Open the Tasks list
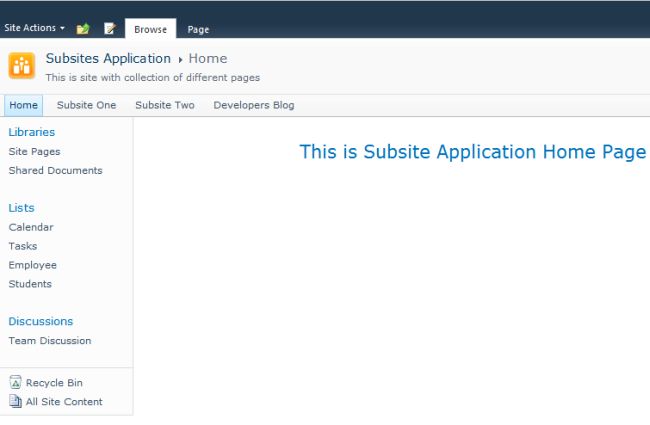The width and height of the screenshot is (650, 425). pyautogui.click(x=23, y=246)
